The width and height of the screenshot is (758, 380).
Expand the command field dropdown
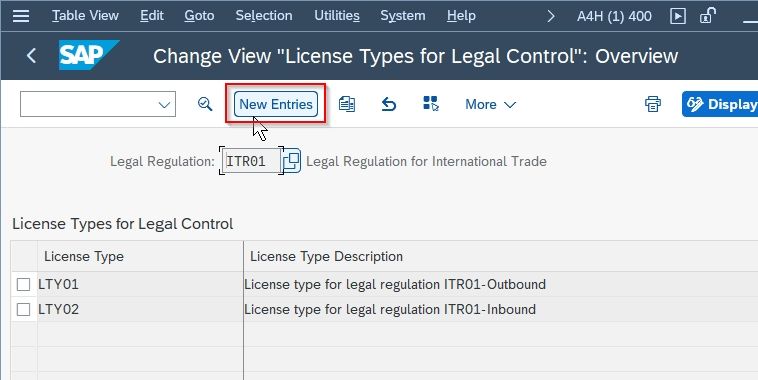pyautogui.click(x=164, y=104)
